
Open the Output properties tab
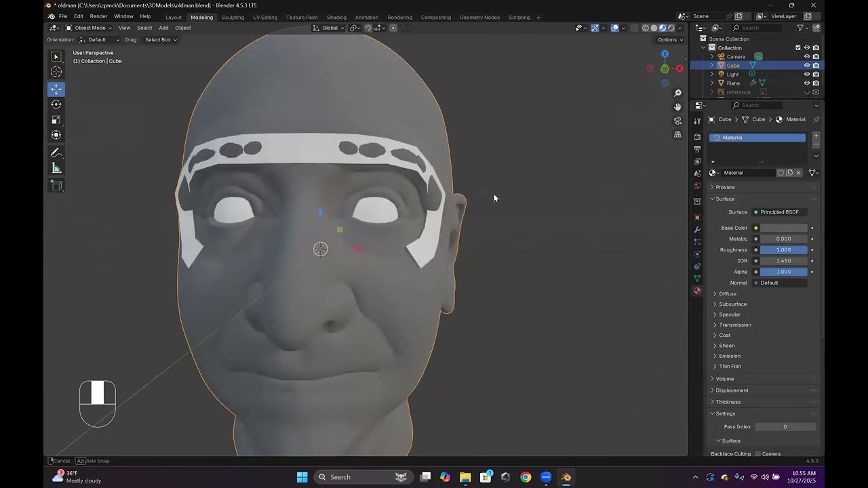[x=697, y=148]
